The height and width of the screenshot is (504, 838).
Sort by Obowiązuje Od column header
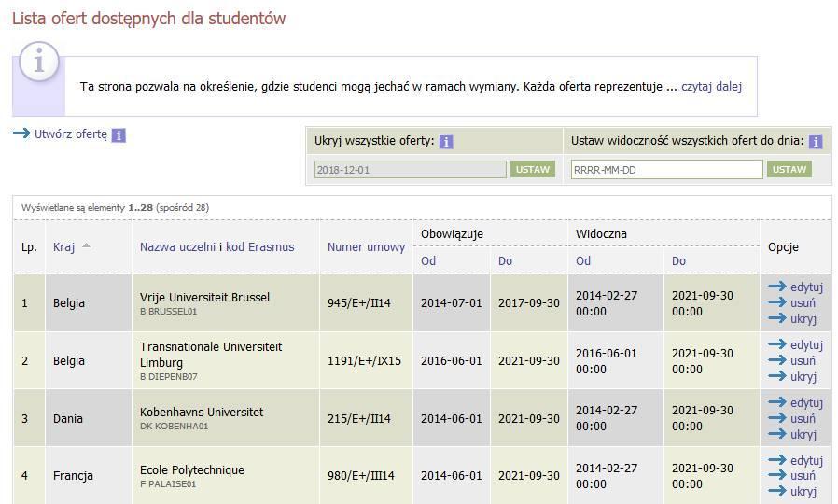click(x=428, y=260)
